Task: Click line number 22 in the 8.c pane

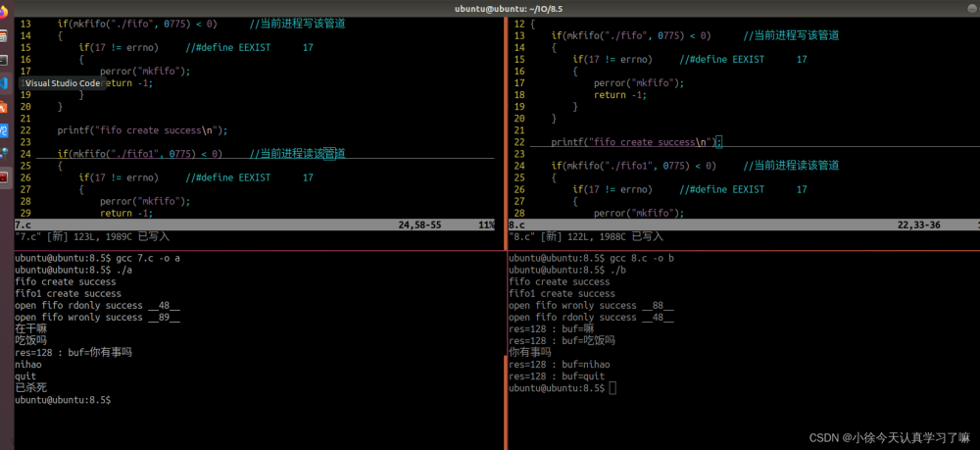Action: coord(518,142)
